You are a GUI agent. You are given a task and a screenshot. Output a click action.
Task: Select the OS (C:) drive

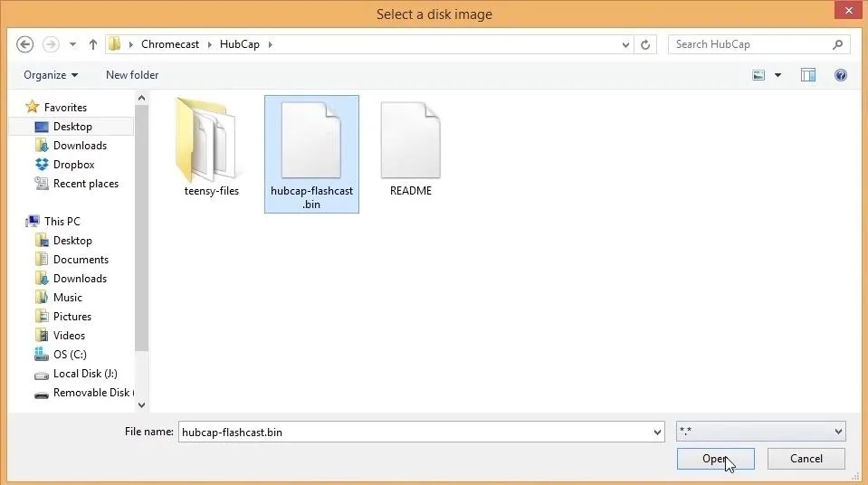70,355
